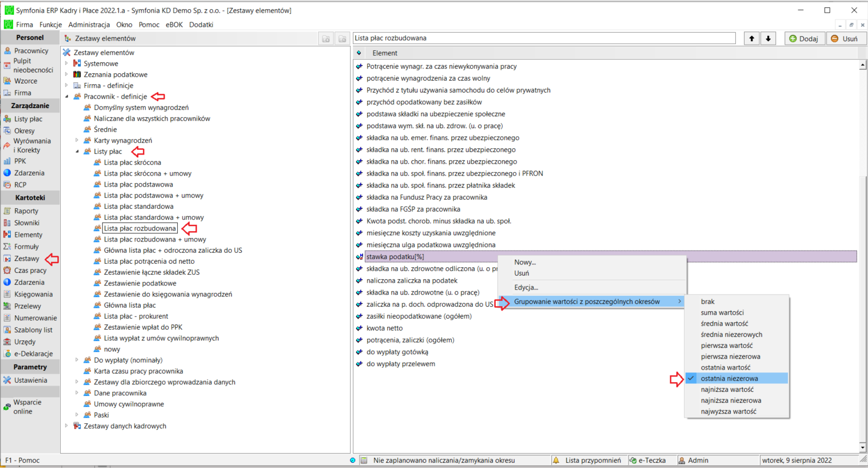The height and width of the screenshot is (468, 868).
Task: Expand Zestawy dla zbiorczego wprowadzania danych
Action: click(77, 382)
